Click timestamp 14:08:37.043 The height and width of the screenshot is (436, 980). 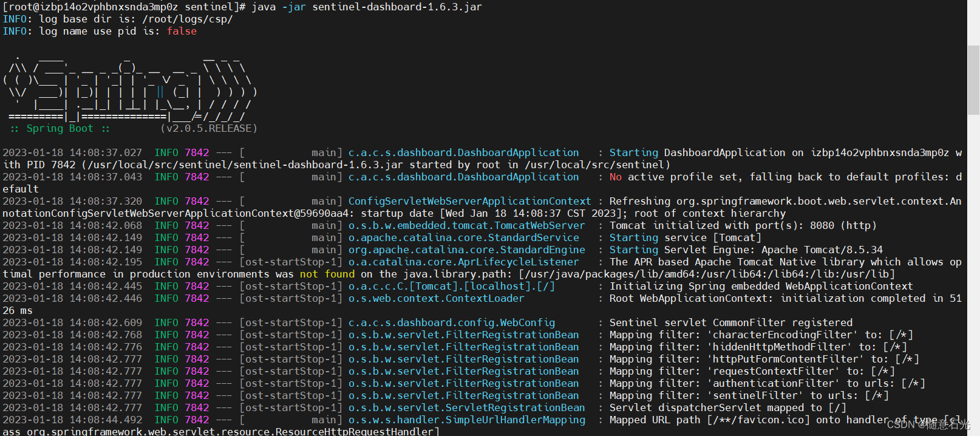point(106,177)
